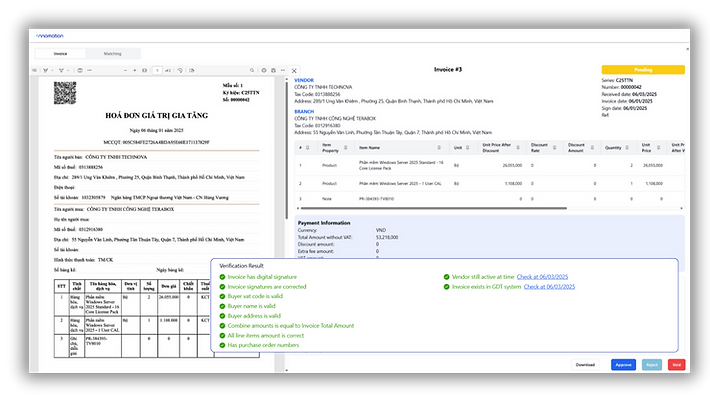Sort by the Quantity column
This screenshot has width=710, height=395.
pos(627,148)
